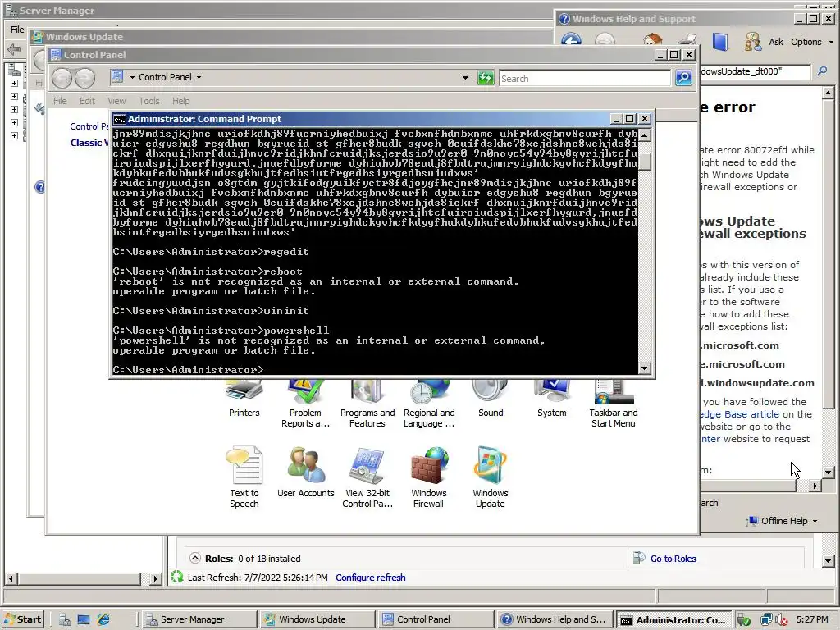Expand fourth Server Manager tree node
The height and width of the screenshot is (630, 840).
[x=15, y=123]
